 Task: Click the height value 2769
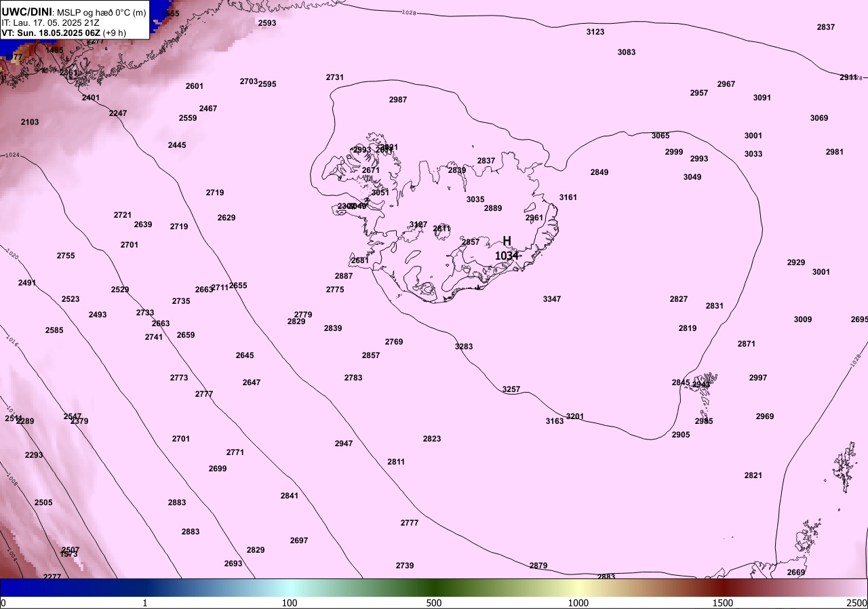(394, 342)
